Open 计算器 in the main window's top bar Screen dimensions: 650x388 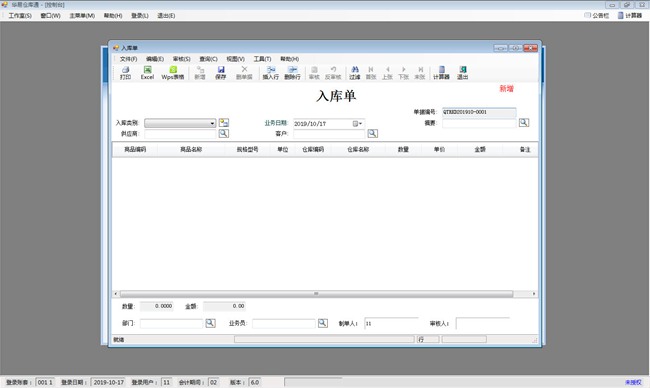(x=630, y=15)
